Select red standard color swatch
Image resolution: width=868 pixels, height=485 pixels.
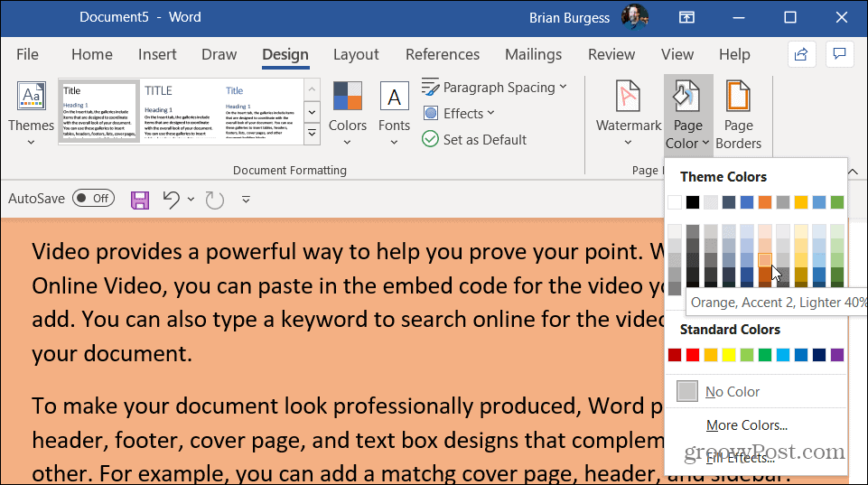coord(693,355)
